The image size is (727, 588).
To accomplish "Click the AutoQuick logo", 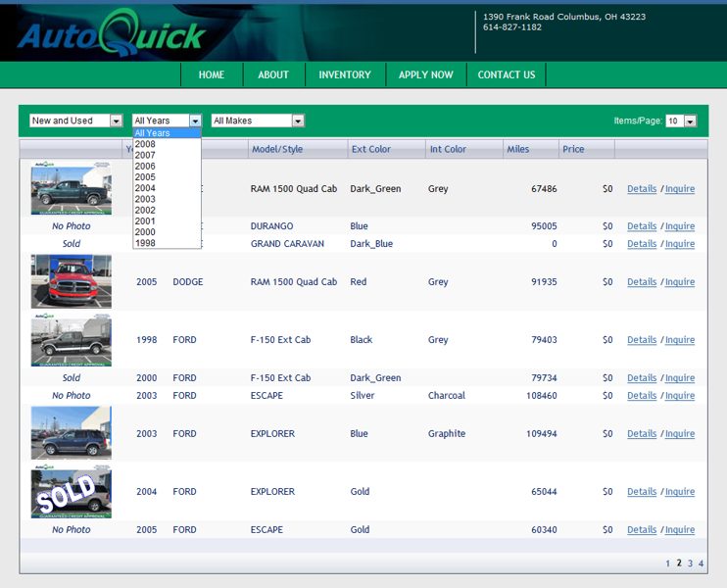I will (112, 32).
